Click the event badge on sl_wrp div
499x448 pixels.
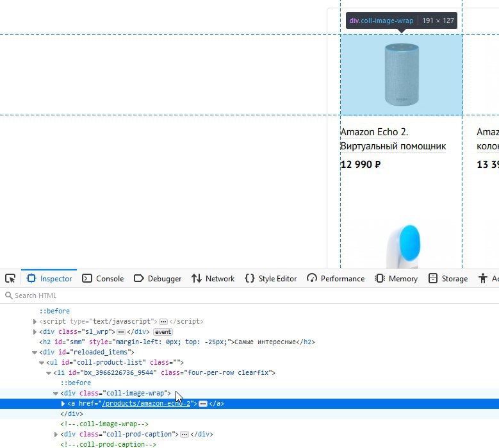pos(163,332)
